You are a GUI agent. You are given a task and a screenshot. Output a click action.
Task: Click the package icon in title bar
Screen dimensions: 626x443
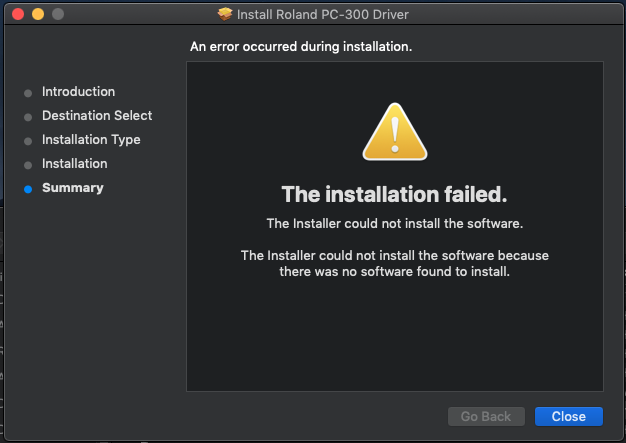[x=225, y=14]
